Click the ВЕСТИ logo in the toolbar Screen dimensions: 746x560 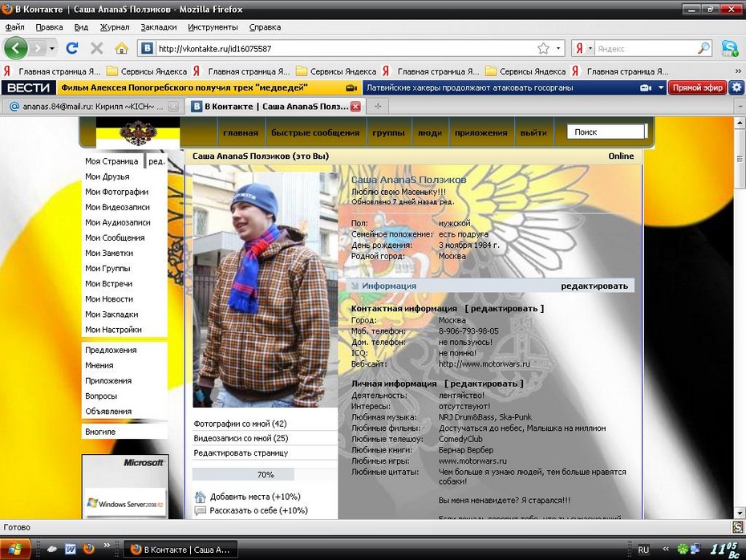click(x=29, y=87)
